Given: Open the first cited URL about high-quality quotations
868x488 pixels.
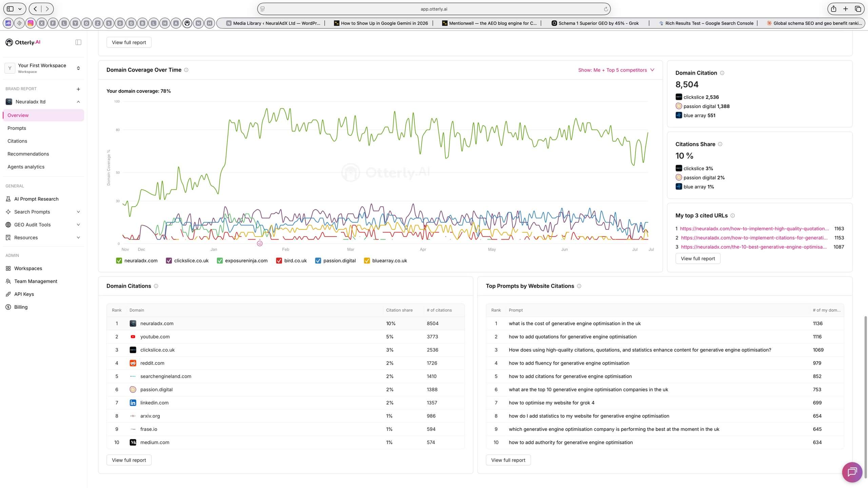Looking at the screenshot, I should pyautogui.click(x=754, y=229).
